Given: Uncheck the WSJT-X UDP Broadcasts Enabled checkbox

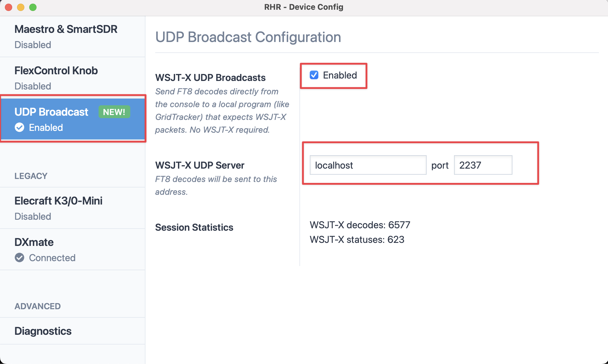Looking at the screenshot, I should [x=314, y=75].
